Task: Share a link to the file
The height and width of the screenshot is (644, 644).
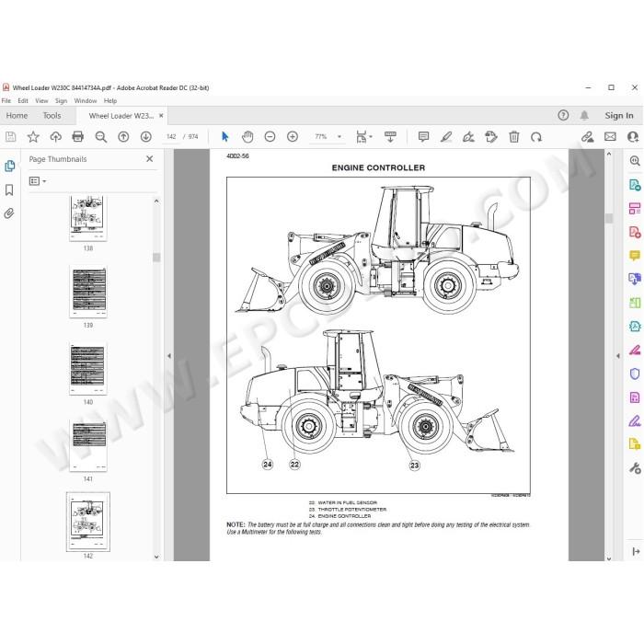Action: pos(587,137)
